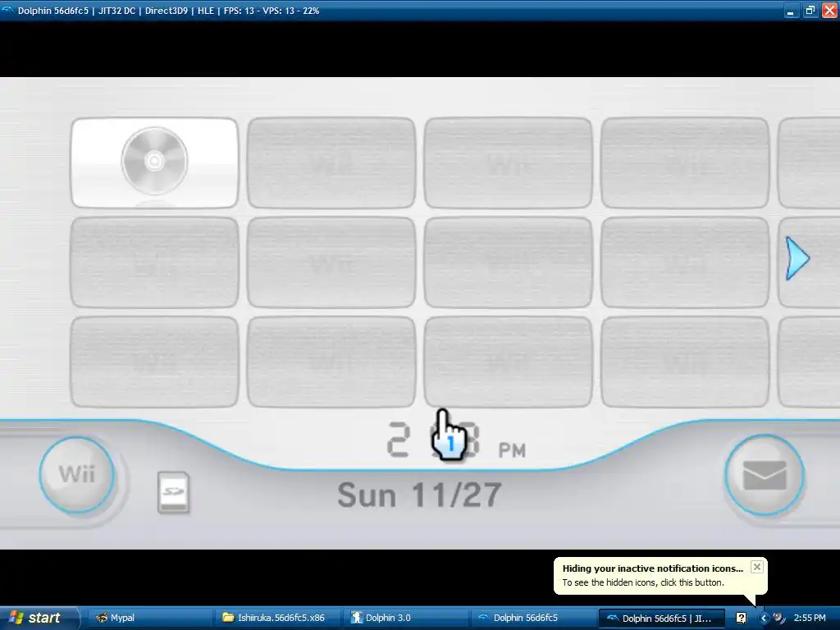
Task: Click the Dolphin icon in the title bar
Action: pyautogui.click(x=7, y=10)
